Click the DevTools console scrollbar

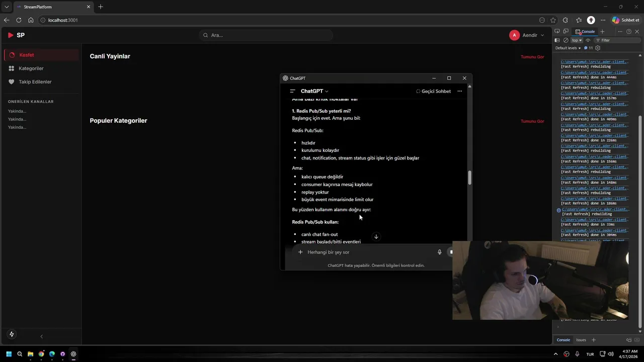coord(640,221)
